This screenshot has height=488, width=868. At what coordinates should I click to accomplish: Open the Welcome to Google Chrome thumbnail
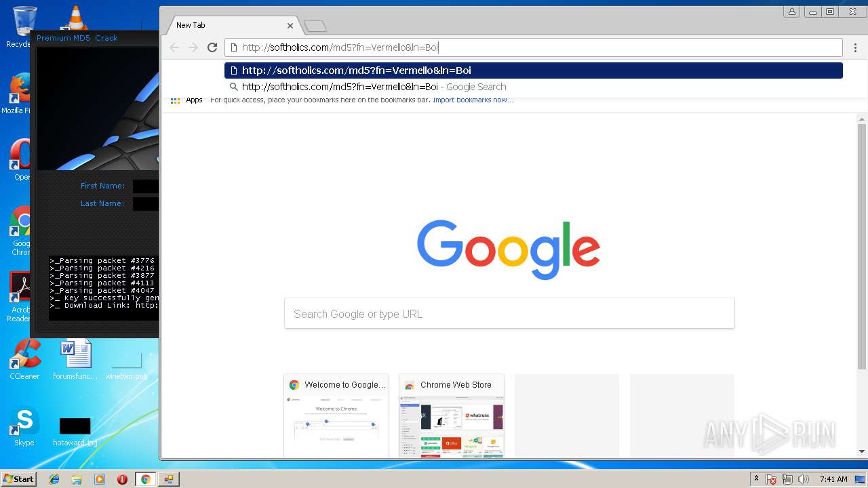coord(336,415)
